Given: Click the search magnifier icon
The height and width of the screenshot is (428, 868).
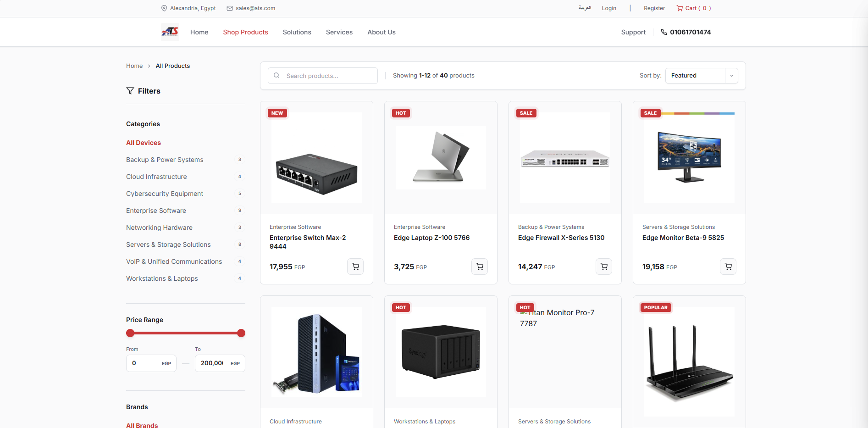Looking at the screenshot, I should click(x=276, y=76).
